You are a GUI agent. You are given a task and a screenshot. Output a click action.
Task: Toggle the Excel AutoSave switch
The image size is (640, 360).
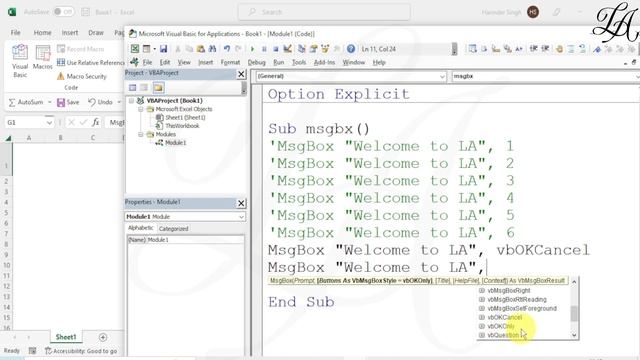64,12
